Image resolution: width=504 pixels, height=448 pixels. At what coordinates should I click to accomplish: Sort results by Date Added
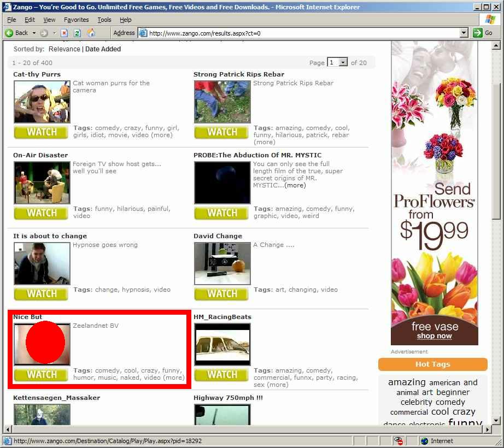click(x=103, y=49)
